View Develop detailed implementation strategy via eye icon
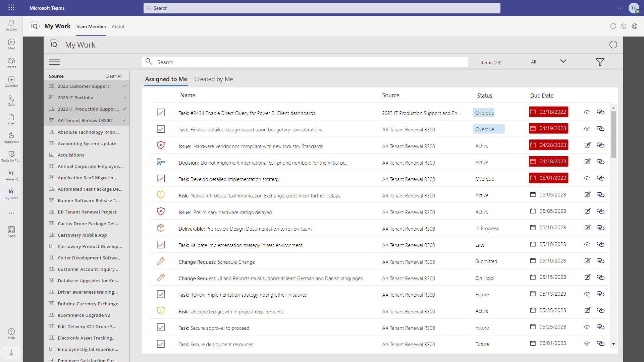 pyautogui.click(x=587, y=179)
